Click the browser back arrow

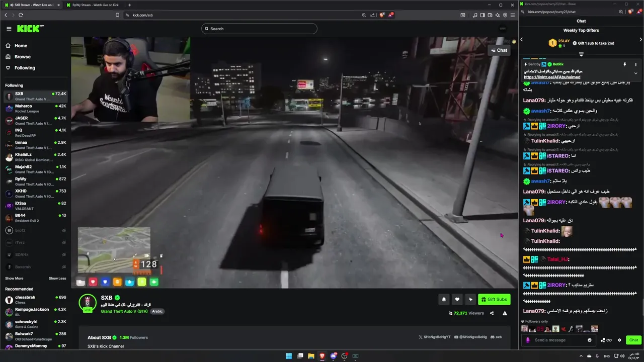coord(6,15)
